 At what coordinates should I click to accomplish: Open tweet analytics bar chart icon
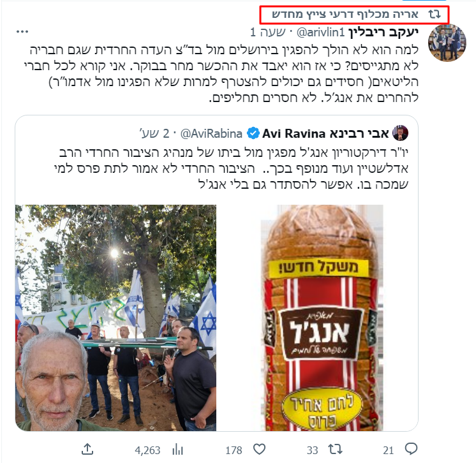[177, 450]
